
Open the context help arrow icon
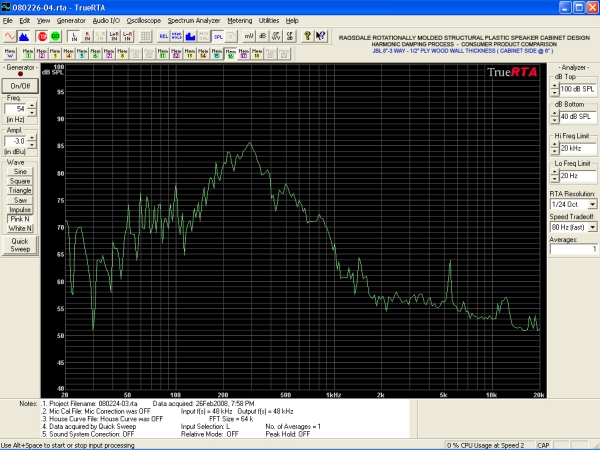tap(319, 36)
